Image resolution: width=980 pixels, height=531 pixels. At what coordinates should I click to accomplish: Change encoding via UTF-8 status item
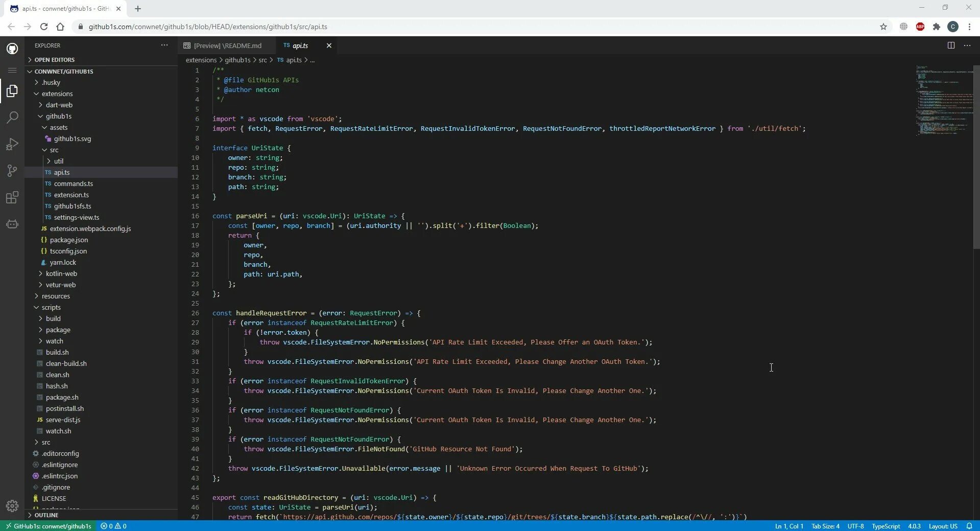click(x=856, y=526)
